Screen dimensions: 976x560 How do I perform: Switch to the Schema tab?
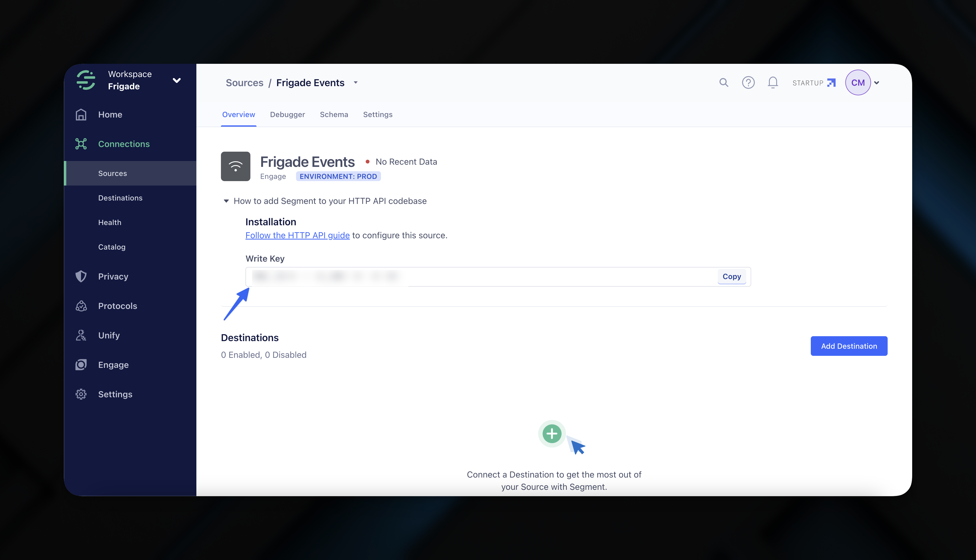[x=334, y=115]
